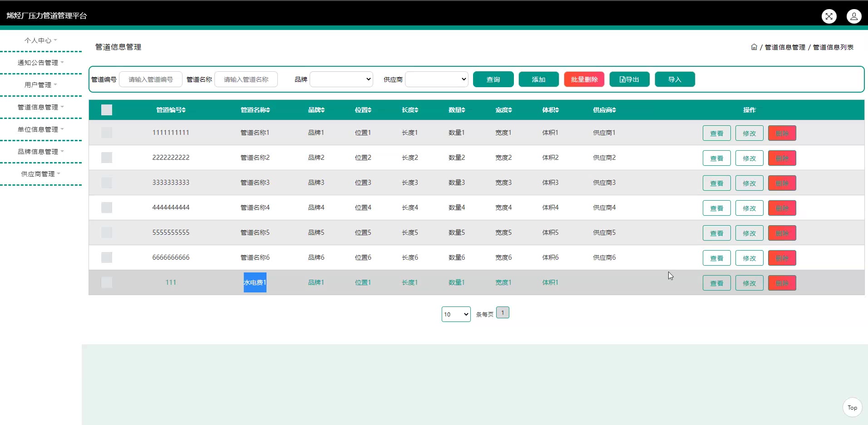The height and width of the screenshot is (425, 868).
Task: Open the 供应商 filter dropdown
Action: [x=436, y=79]
